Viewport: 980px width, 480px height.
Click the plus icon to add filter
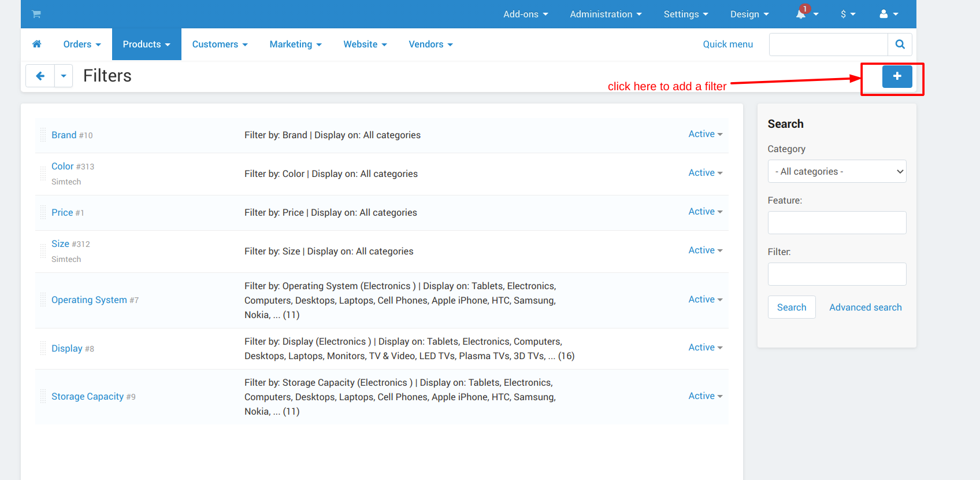pos(897,76)
